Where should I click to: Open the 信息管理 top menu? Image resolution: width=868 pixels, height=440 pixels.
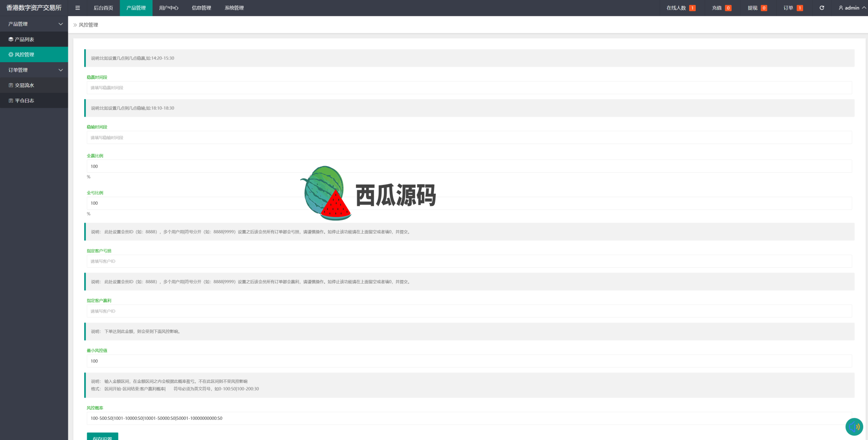[201, 8]
